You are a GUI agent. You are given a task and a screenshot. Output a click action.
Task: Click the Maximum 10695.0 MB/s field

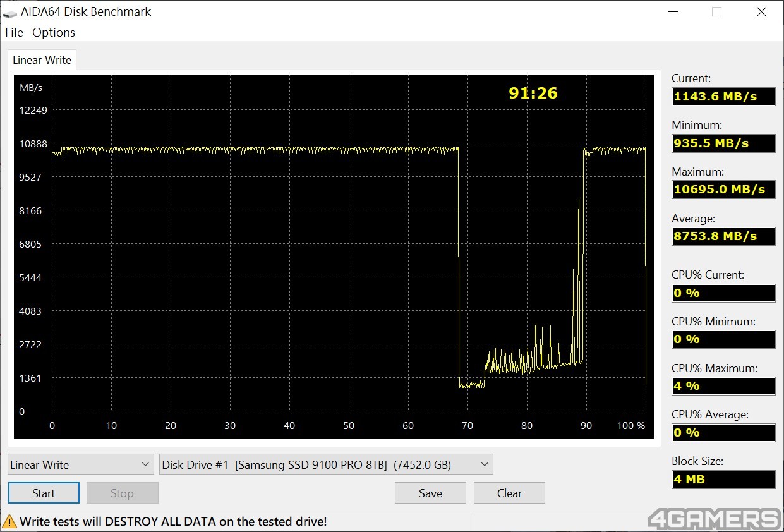point(723,190)
